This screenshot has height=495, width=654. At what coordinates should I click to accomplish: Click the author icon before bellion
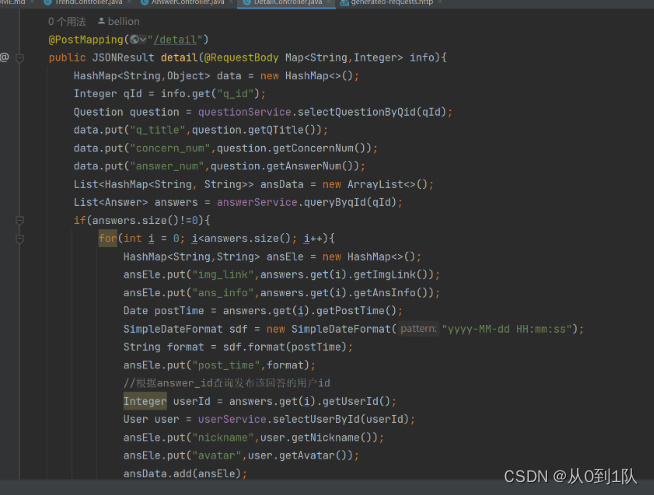pos(101,21)
